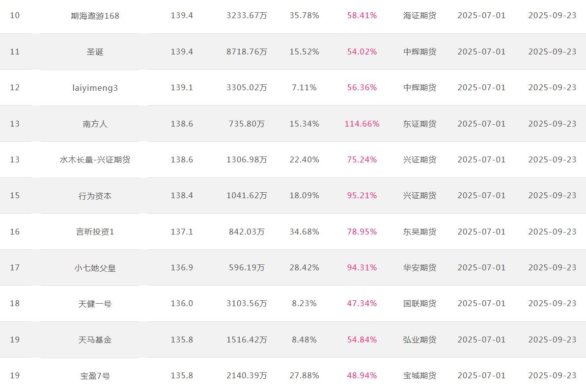Select 东吴期货 broker cell
The image size is (586, 392).
click(419, 232)
